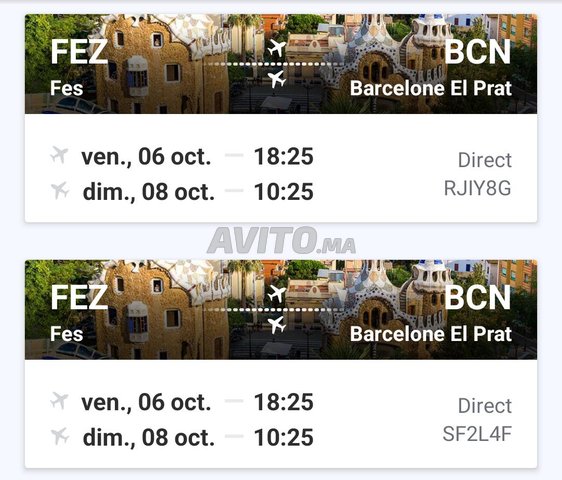This screenshot has width=562, height=480.
Task: Click Barcelone El Prat text in first banner
Action: coord(431,88)
